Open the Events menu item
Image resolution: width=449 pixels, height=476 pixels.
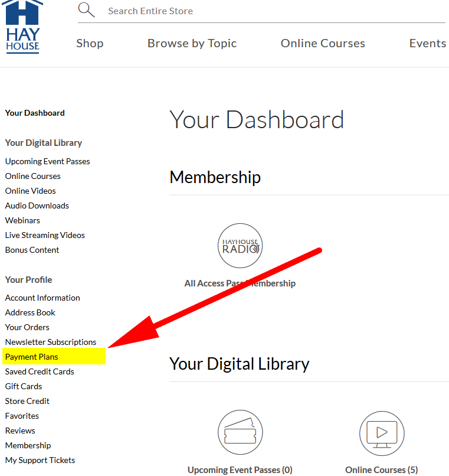[427, 44]
